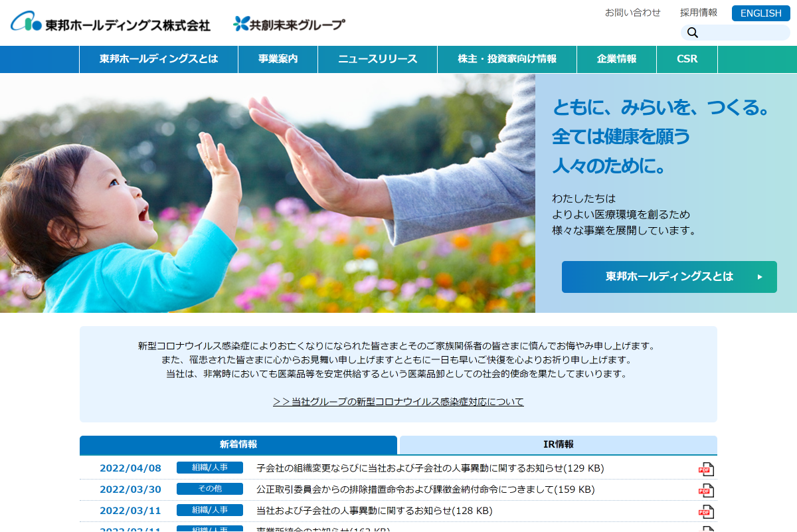This screenshot has height=532, width=797.
Task: Open PDF icon for 2022/03/11 news
Action: click(705, 511)
